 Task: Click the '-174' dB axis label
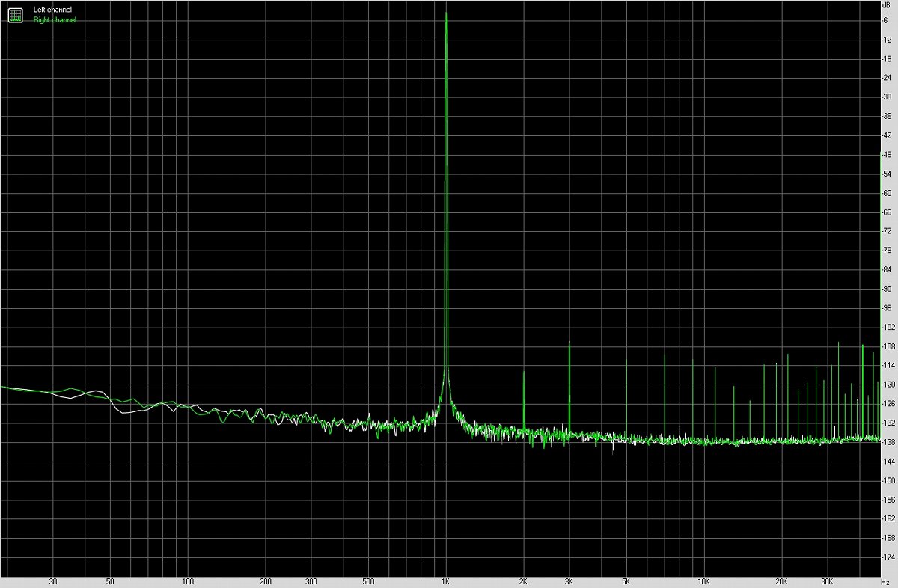888,558
